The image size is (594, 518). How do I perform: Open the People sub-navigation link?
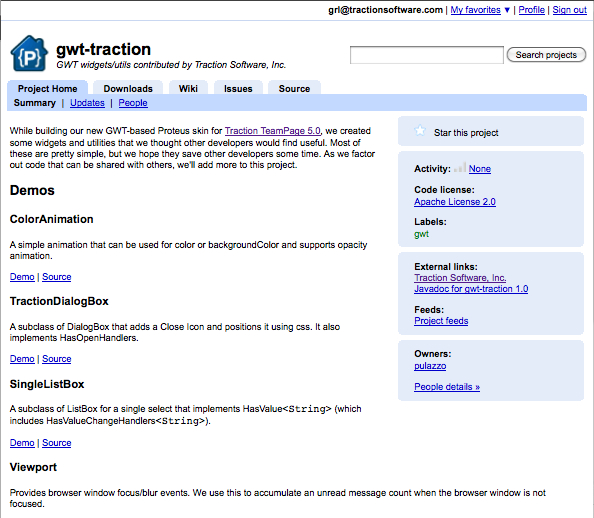133,103
